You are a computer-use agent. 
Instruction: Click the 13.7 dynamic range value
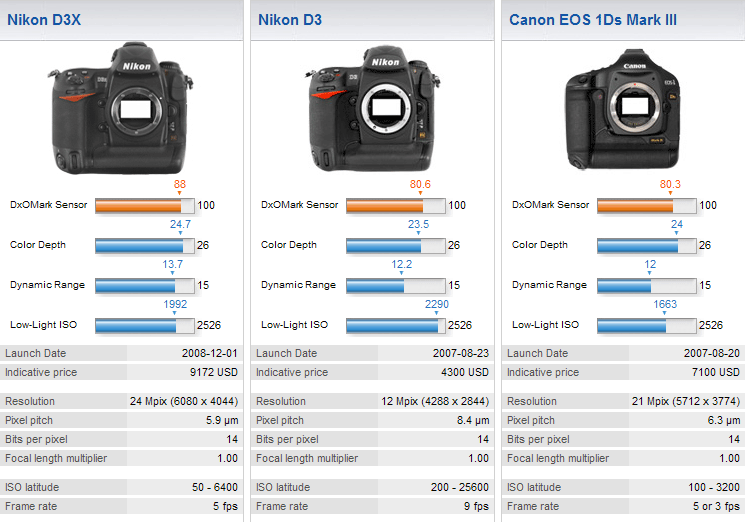pos(172,264)
